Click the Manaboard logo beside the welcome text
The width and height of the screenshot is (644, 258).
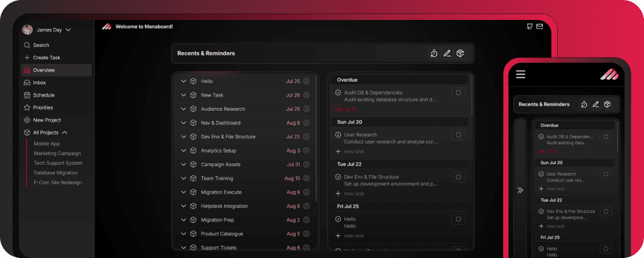coord(106,26)
